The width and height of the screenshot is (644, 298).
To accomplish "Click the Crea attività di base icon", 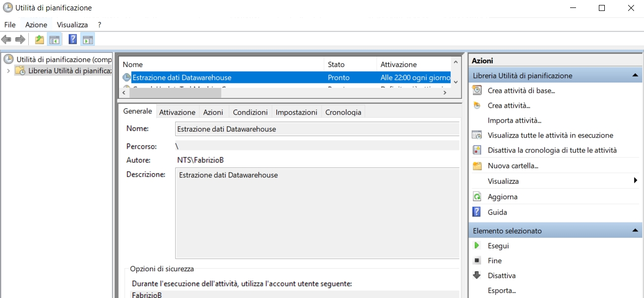I will pos(477,90).
